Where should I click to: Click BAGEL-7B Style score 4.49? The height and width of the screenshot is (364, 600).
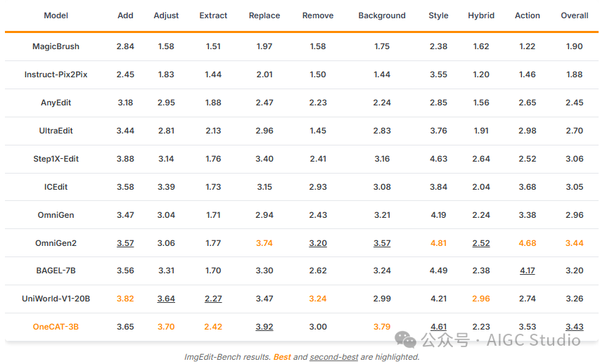click(x=438, y=271)
